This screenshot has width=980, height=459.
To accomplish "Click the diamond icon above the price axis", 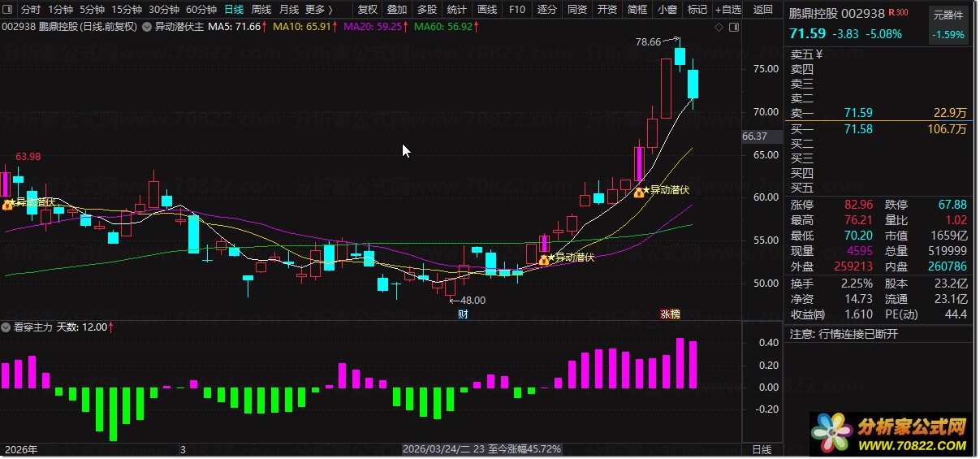I will click(x=719, y=28).
